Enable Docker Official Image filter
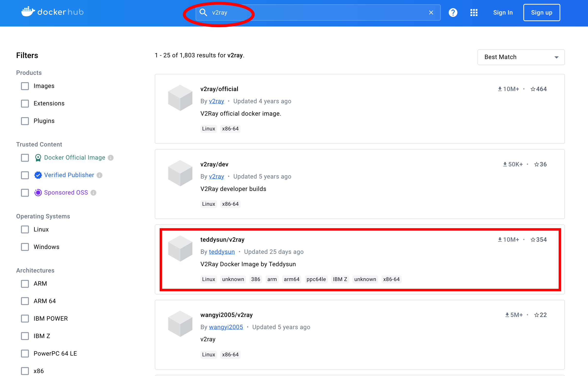This screenshot has width=588, height=376. 25,158
